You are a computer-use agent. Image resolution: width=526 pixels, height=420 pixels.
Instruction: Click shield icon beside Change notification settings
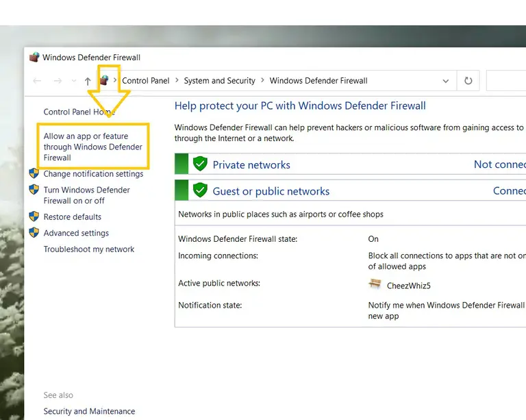coord(34,173)
